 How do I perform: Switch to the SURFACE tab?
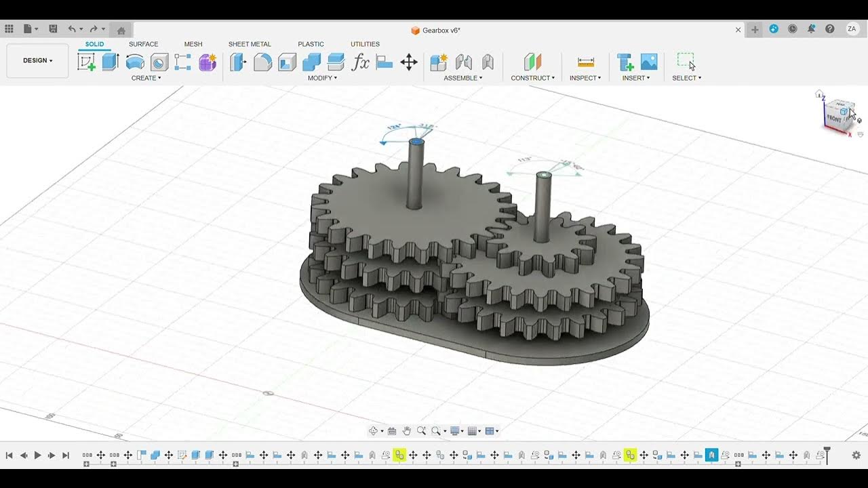click(144, 44)
